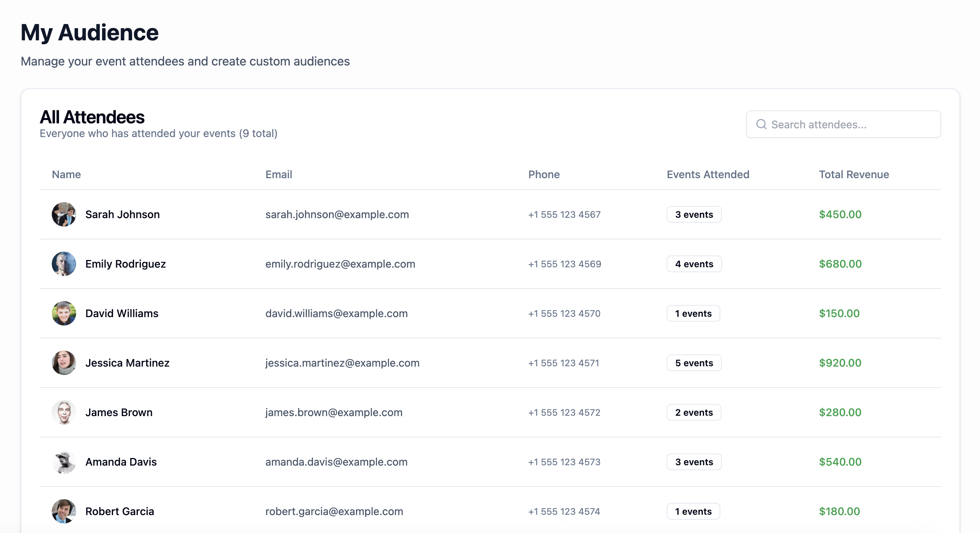Click the Email column header

point(279,174)
